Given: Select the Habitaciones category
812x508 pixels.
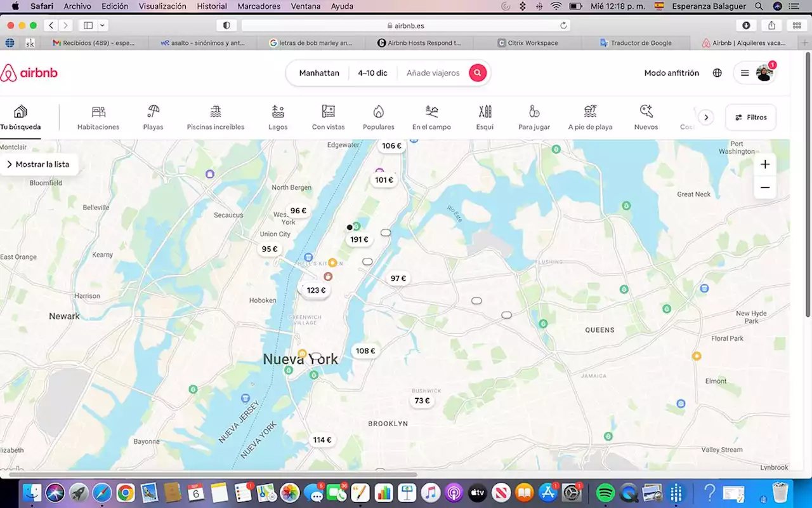Looking at the screenshot, I should [98, 118].
